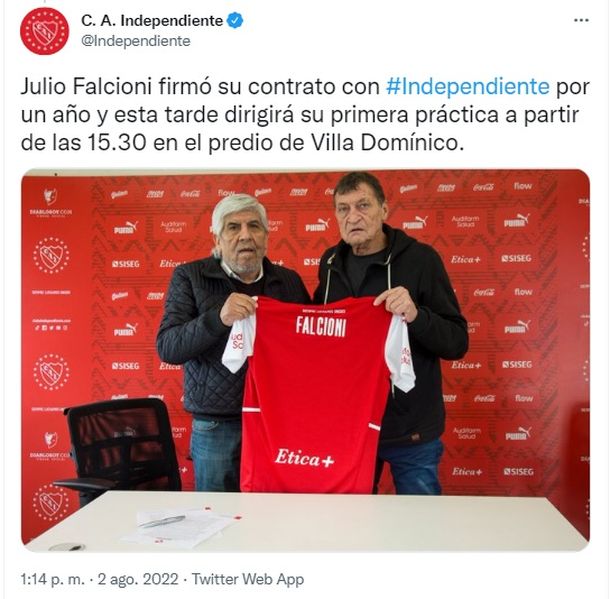Click the words "Julio Falcioni" in the tweet

click(86, 86)
